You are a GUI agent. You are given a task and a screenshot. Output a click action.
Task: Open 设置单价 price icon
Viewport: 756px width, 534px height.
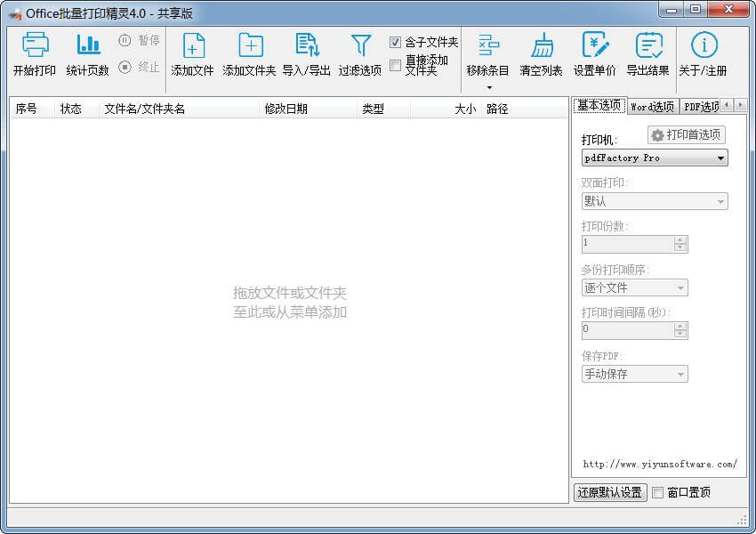pyautogui.click(x=595, y=44)
